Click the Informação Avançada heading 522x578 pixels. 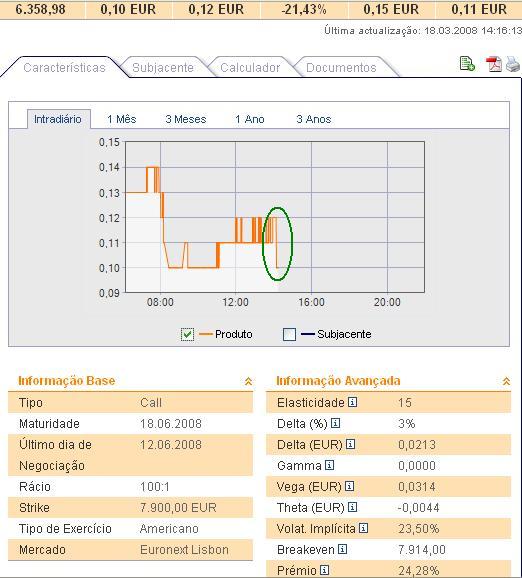click(x=338, y=380)
